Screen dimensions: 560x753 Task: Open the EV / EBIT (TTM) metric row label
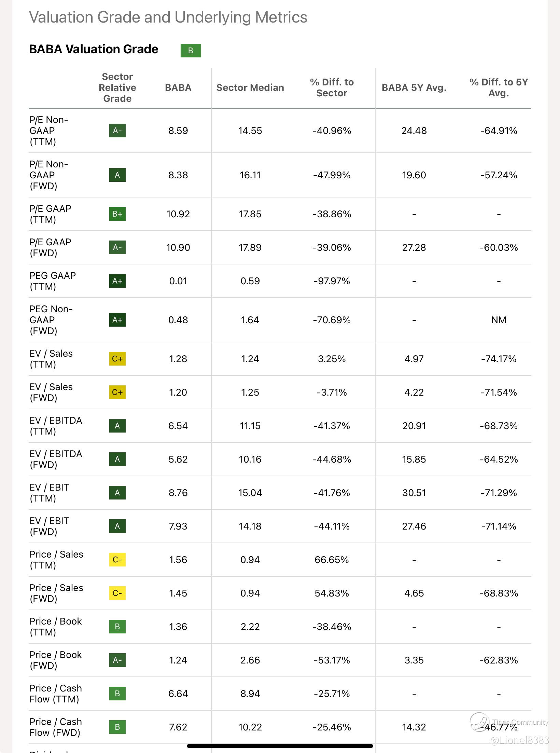click(50, 493)
